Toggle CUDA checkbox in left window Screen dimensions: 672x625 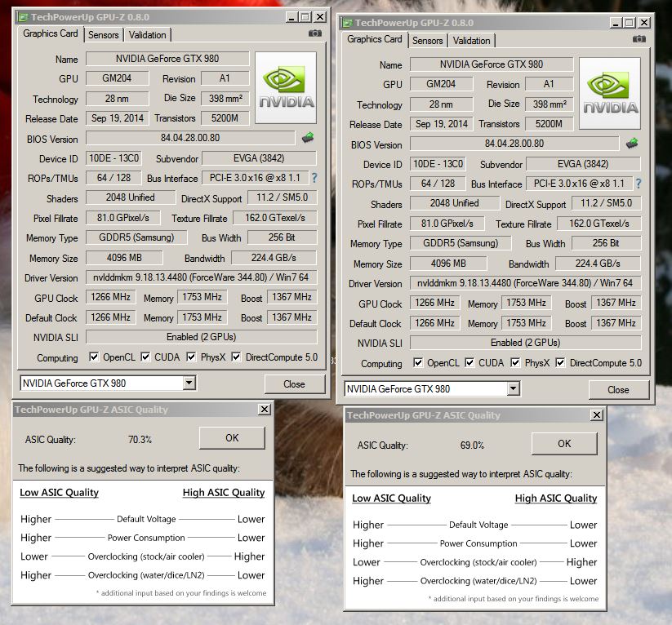tap(145, 357)
